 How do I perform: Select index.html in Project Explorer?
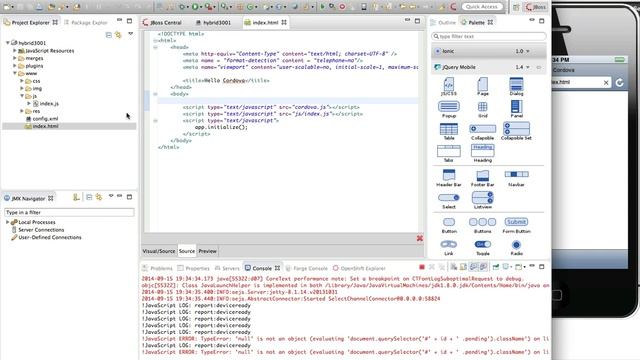point(42,126)
